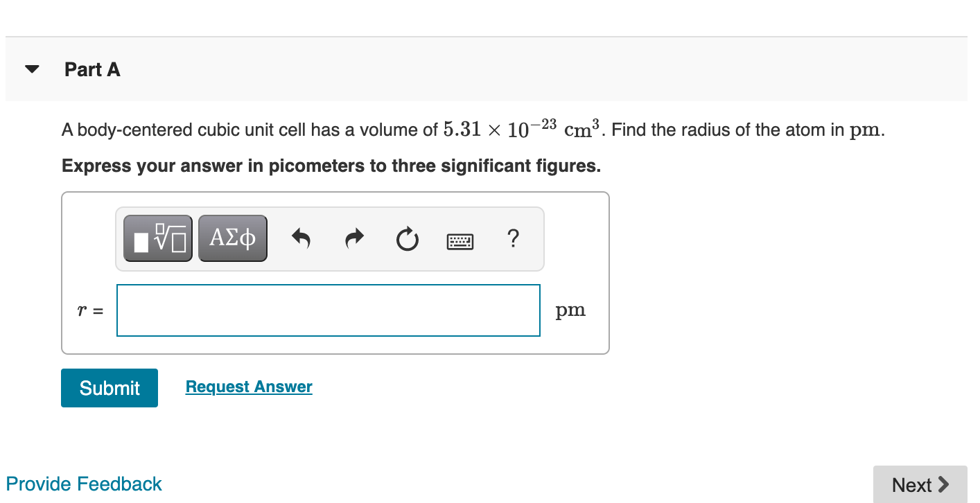Highlight the equation toolbar area

point(329,238)
